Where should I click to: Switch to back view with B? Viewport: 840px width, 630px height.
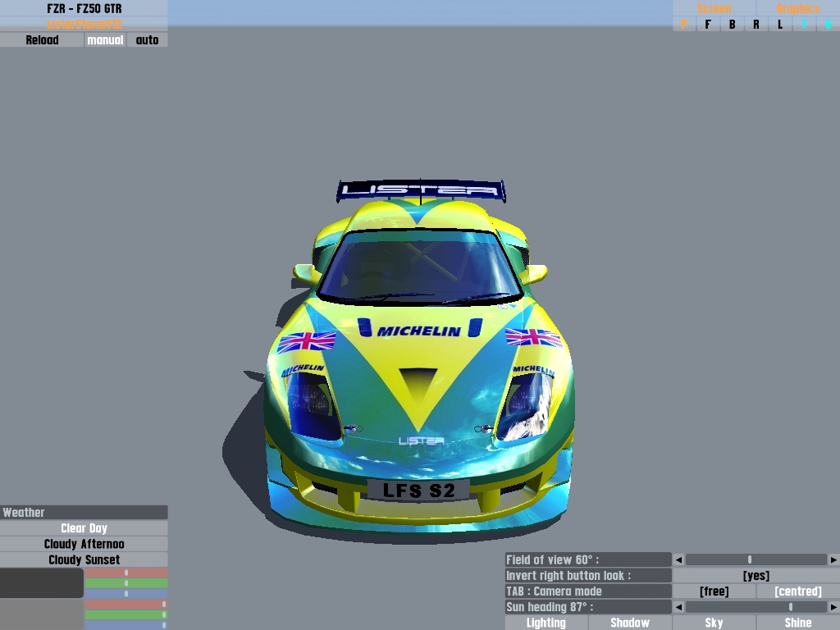coord(732,24)
